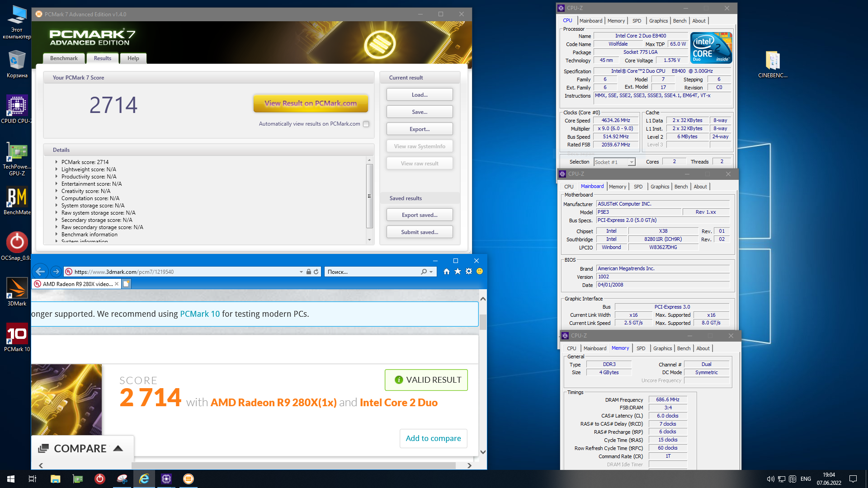Open the Bench tab in top CPU-Z window
Image resolution: width=868 pixels, height=488 pixels.
click(679, 21)
